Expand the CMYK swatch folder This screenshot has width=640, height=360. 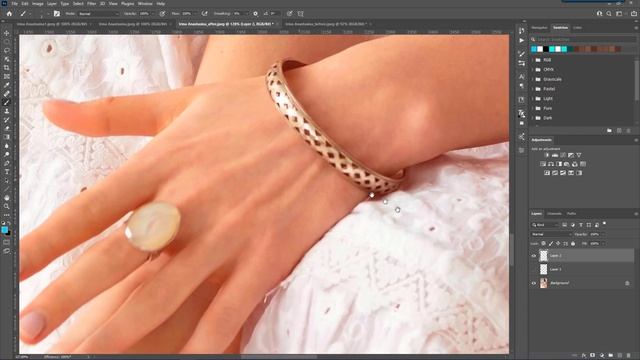click(x=532, y=69)
